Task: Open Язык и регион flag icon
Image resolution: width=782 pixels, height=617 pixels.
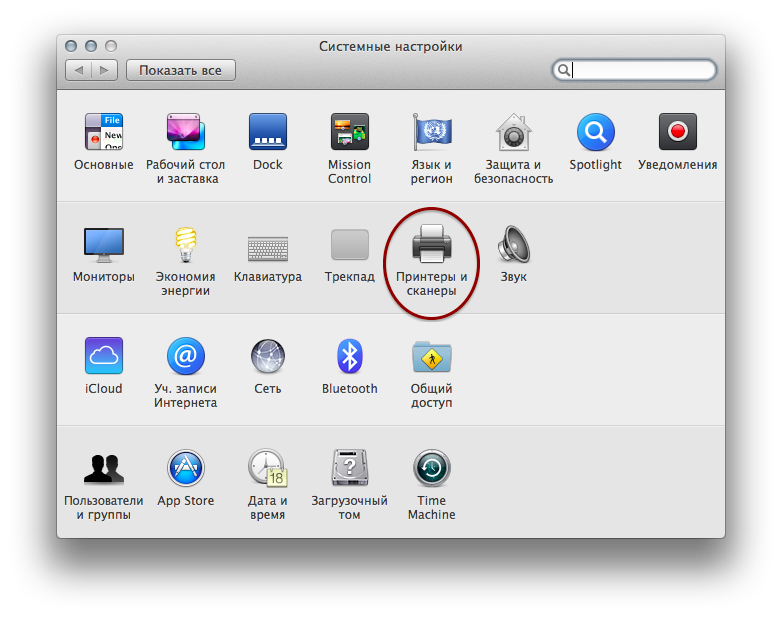Action: tap(432, 132)
